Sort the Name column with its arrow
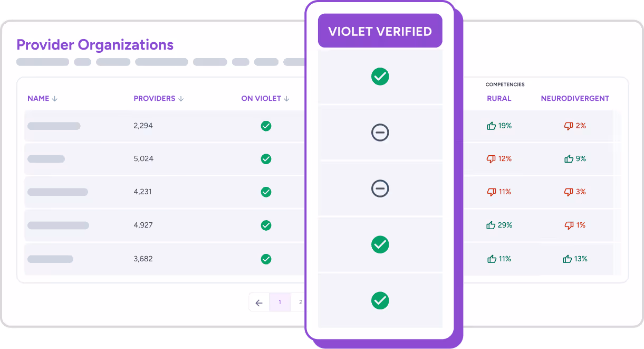This screenshot has width=644, height=349. point(55,98)
